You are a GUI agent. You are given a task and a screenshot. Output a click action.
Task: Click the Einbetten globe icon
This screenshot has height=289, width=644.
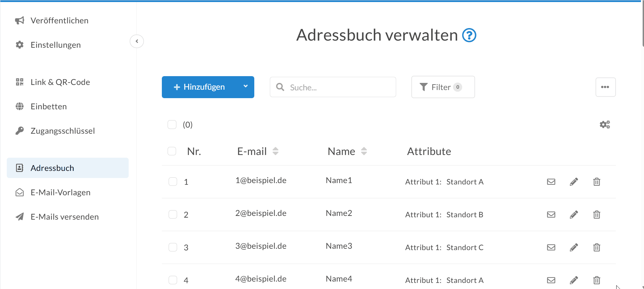[x=20, y=106]
